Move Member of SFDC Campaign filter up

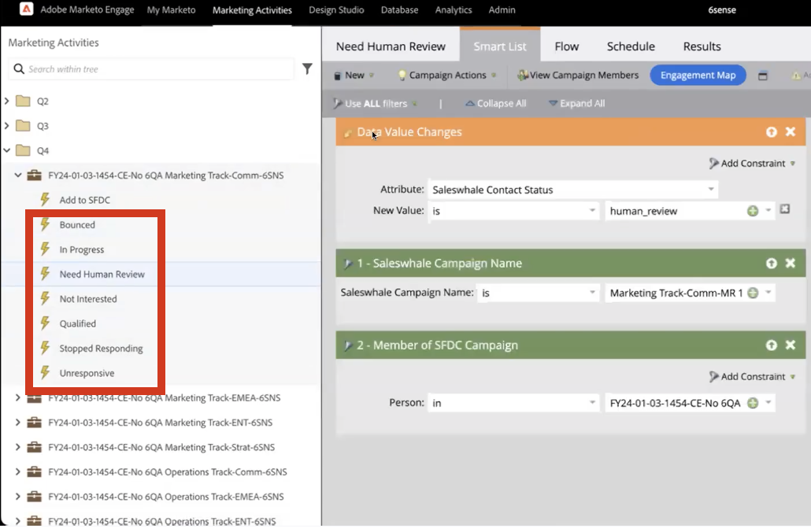point(771,345)
